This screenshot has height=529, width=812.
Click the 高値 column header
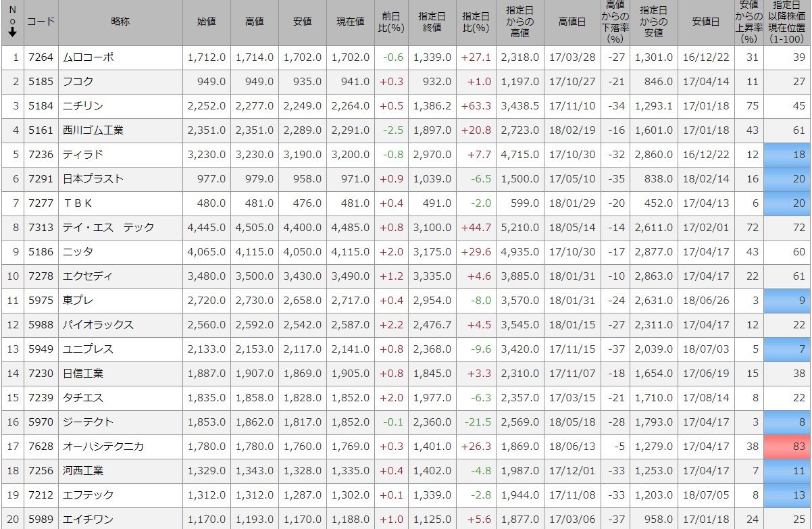[x=255, y=21]
